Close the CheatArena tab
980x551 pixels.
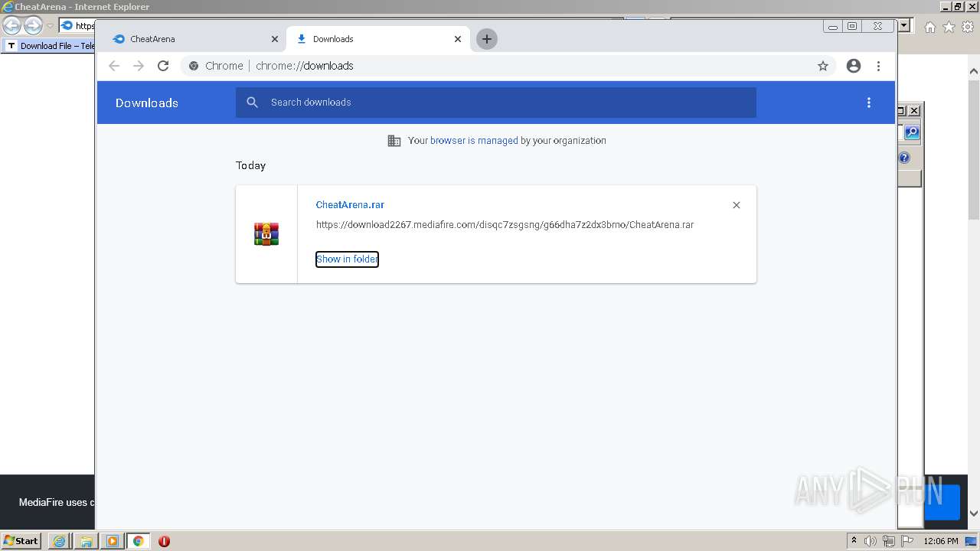[275, 39]
